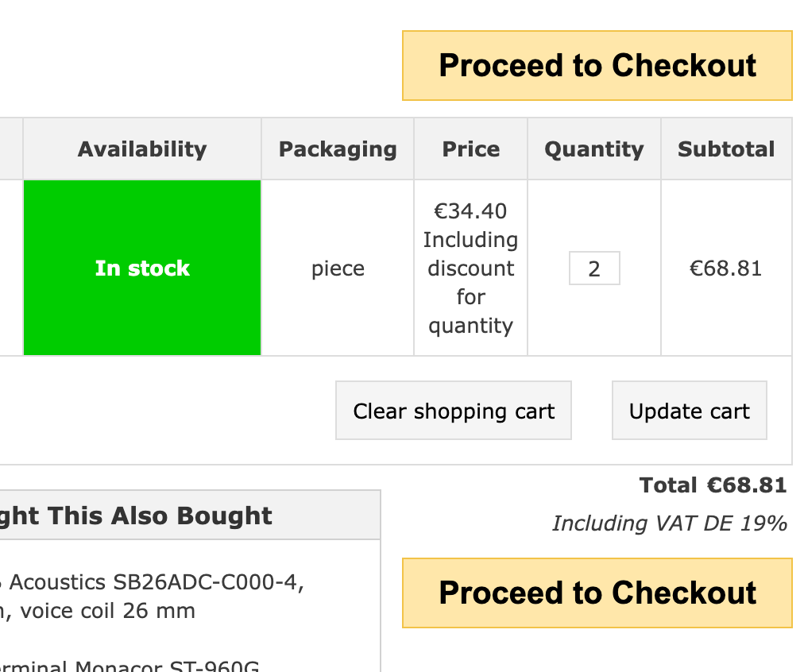Click the Including VAT DE 19% note
This screenshot has height=672, width=804.
coord(669,523)
